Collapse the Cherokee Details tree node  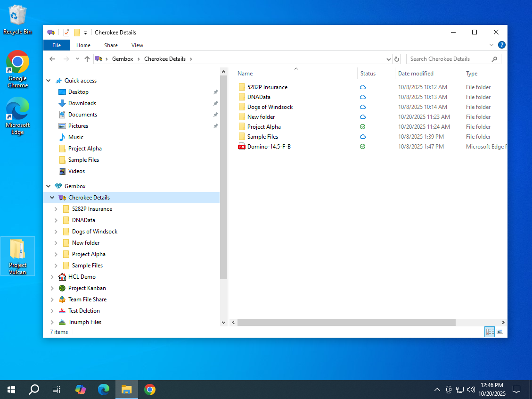click(x=52, y=198)
